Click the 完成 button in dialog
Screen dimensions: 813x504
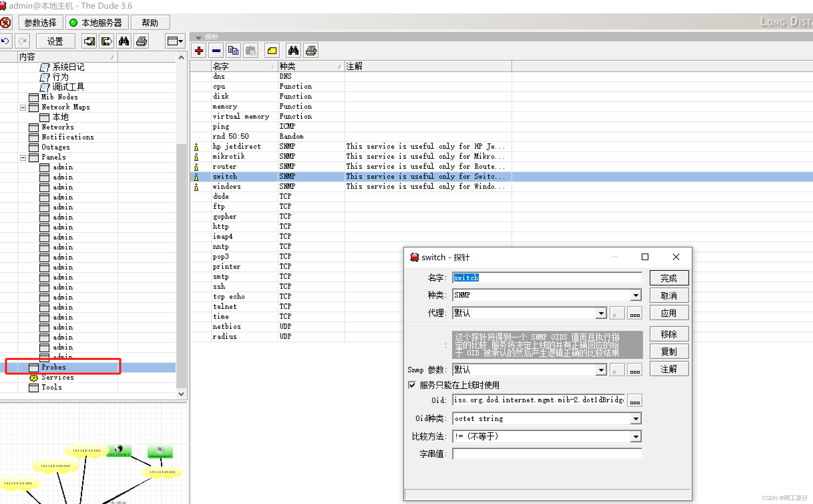[x=669, y=278]
